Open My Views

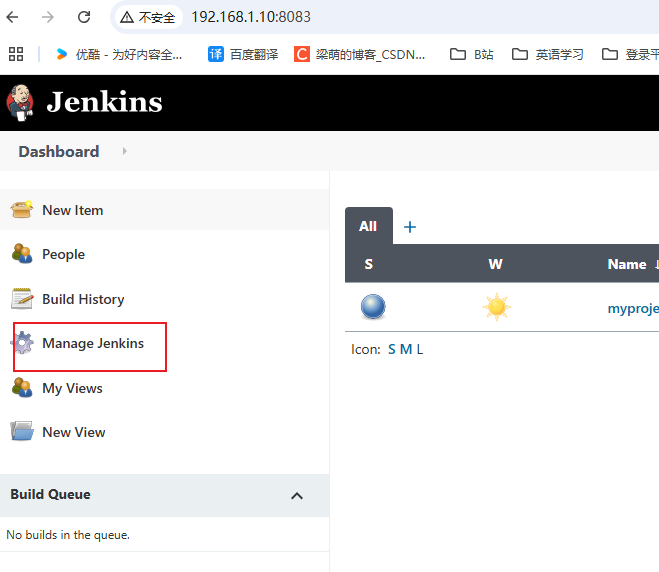click(72, 388)
